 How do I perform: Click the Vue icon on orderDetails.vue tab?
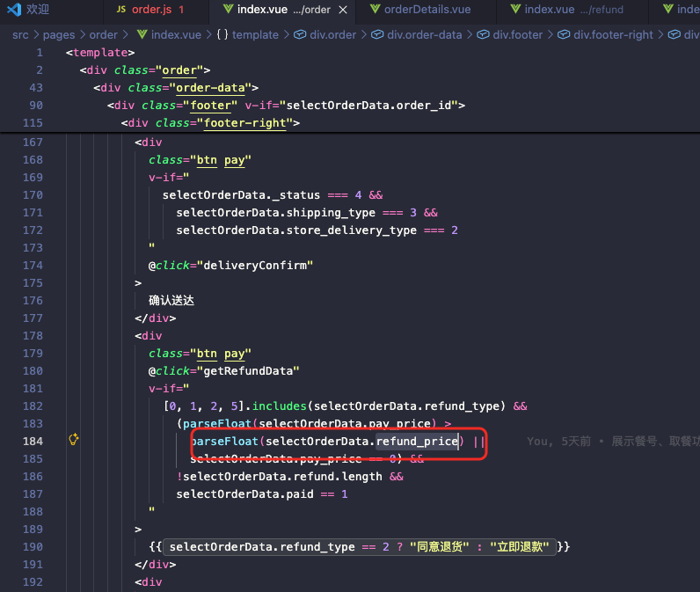pyautogui.click(x=376, y=10)
